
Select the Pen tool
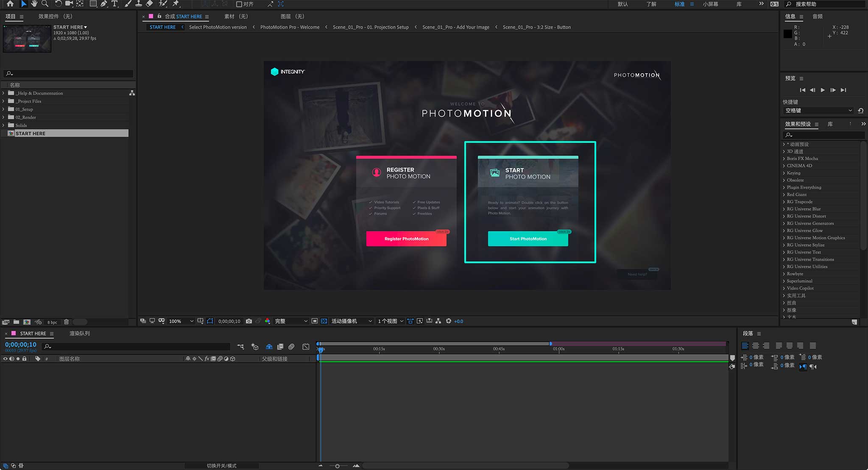[103, 4]
